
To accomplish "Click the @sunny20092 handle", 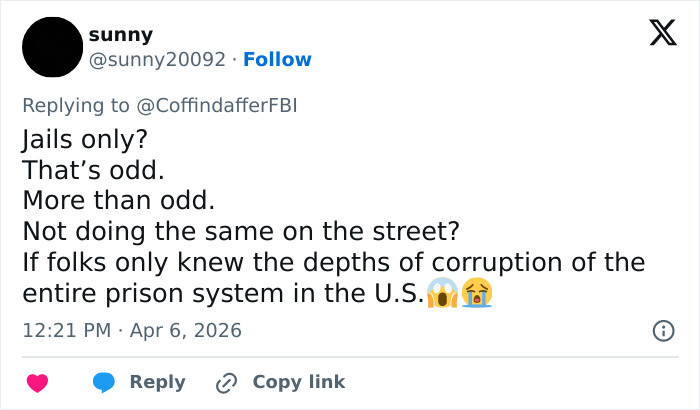I will pyautogui.click(x=156, y=60).
